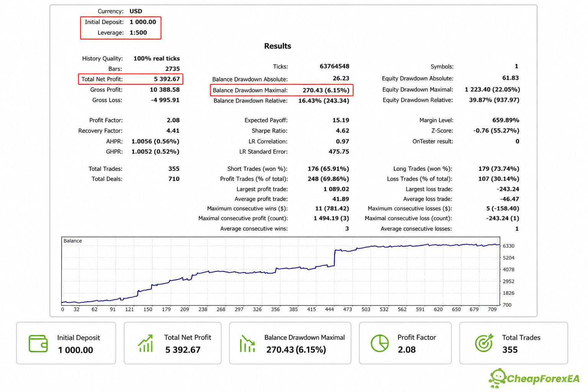The image size is (588, 392).
Task: Select the GHPR value 1.0052 (0.52%)
Action: (155, 152)
